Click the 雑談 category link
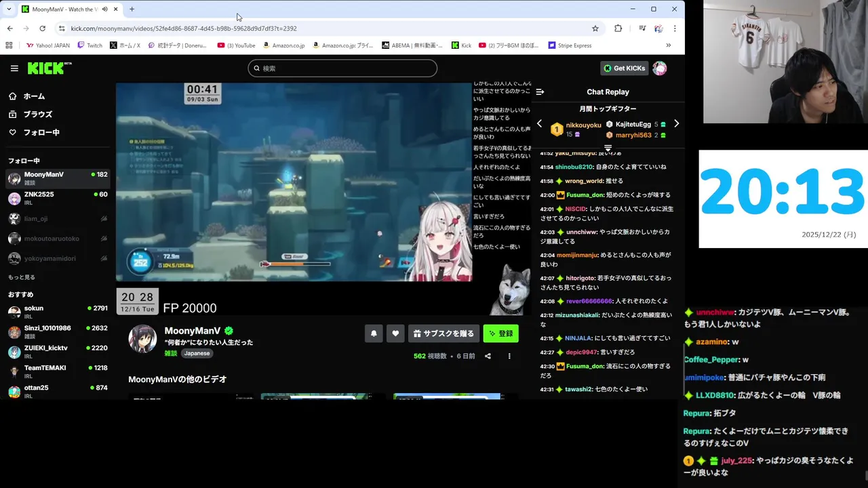Image resolution: width=868 pixels, height=488 pixels. (x=170, y=353)
